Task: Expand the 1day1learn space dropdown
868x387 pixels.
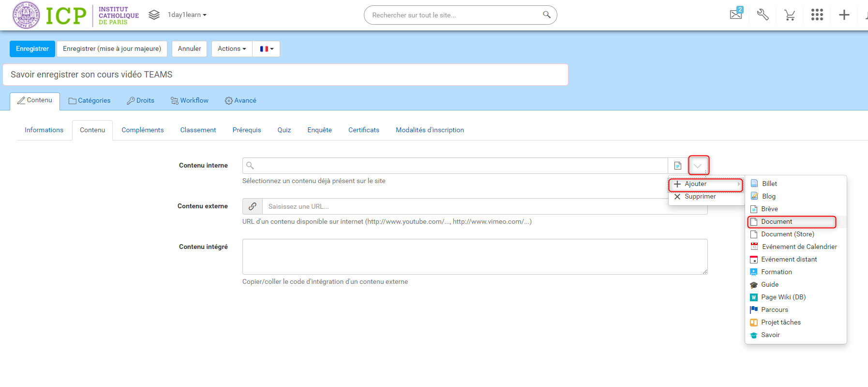Action: click(x=187, y=15)
